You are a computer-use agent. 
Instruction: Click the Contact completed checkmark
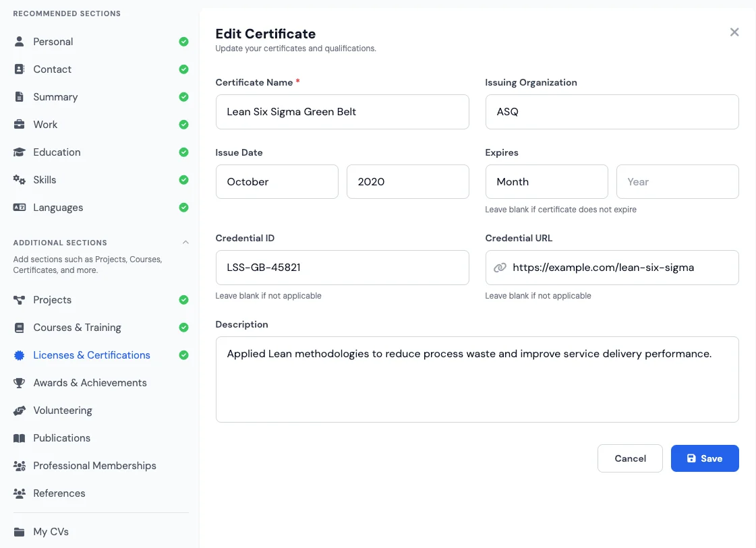tap(183, 69)
